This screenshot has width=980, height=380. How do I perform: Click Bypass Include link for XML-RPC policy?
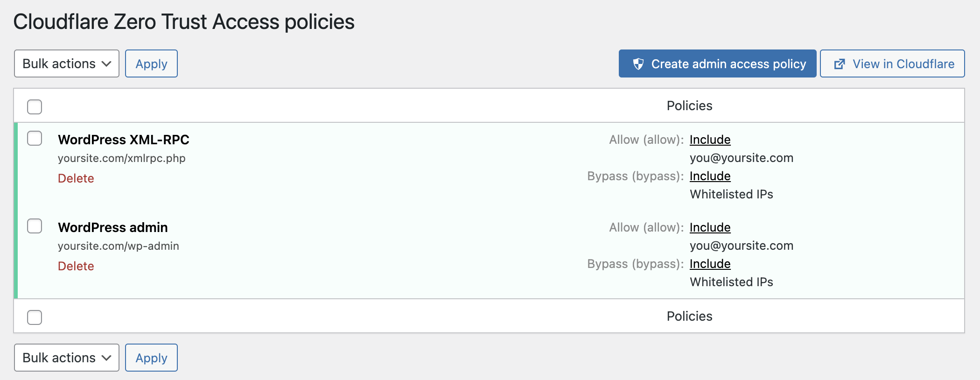[710, 176]
